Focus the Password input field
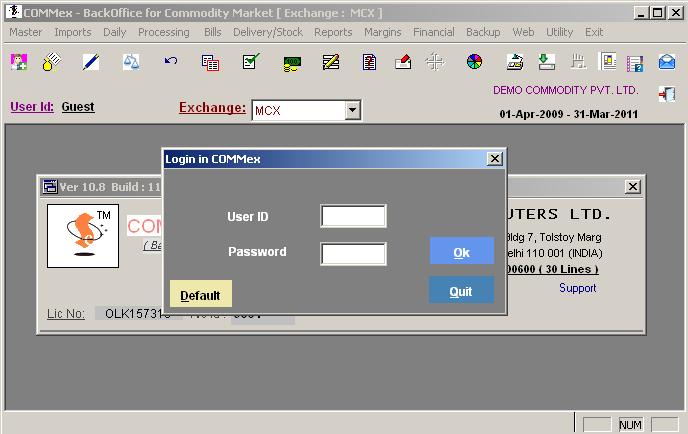 (353, 253)
